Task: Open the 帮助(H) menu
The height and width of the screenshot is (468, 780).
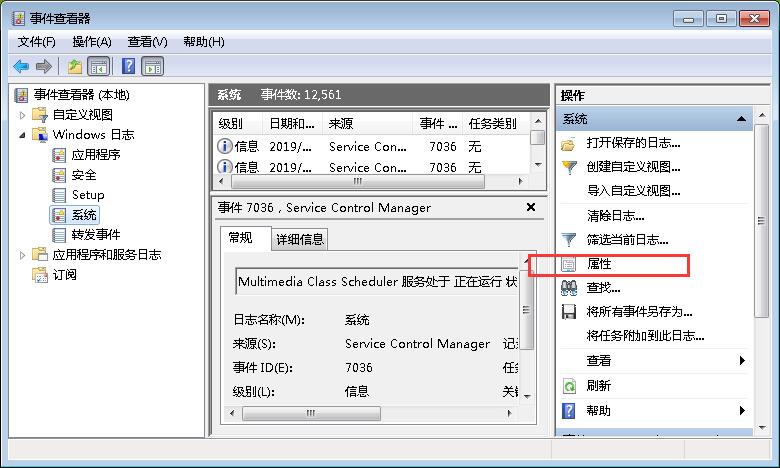Action: coord(203,42)
